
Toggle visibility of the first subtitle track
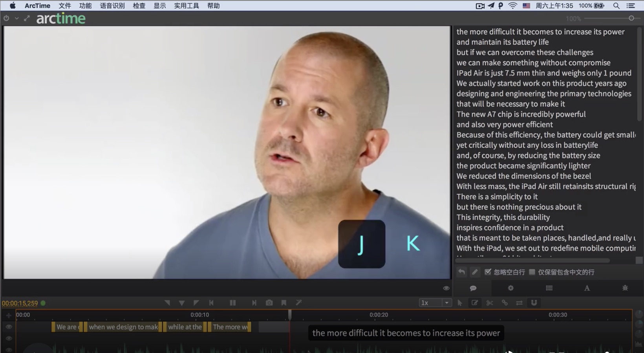point(9,327)
